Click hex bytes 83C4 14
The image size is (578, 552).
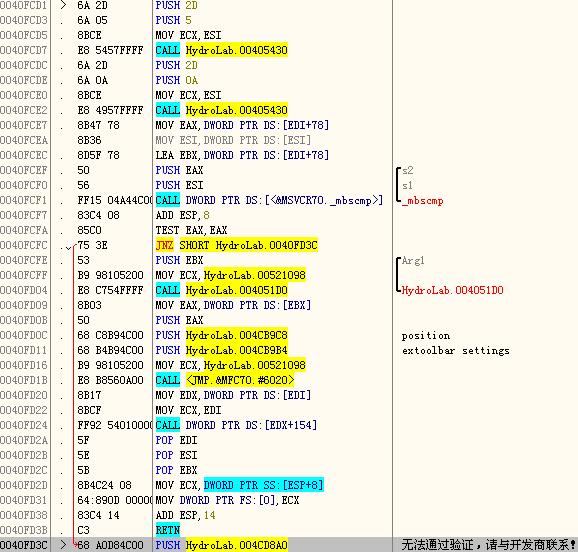pos(98,515)
